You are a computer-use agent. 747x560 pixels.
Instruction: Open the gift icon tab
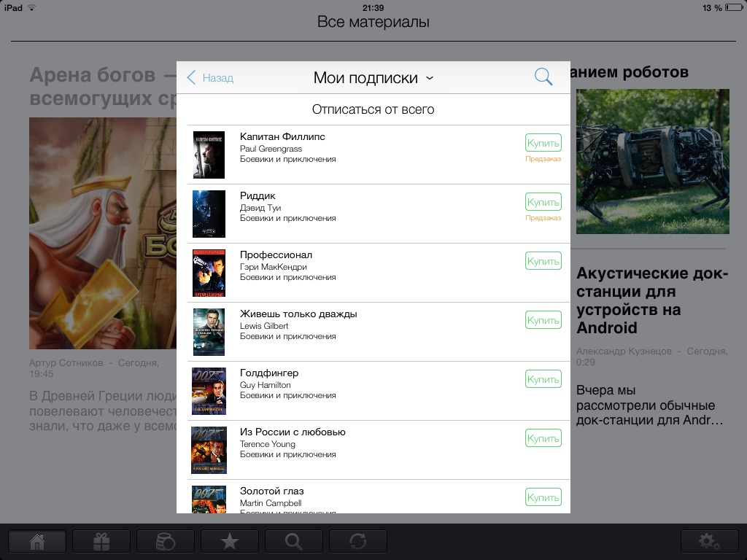coord(101,541)
